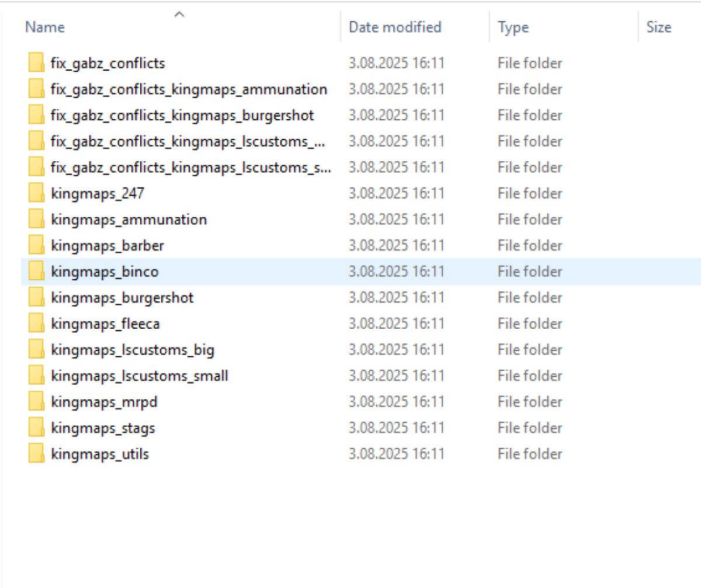The width and height of the screenshot is (701, 588).
Task: Click the date modified in kingmaps_fleeca row
Action: point(397,323)
